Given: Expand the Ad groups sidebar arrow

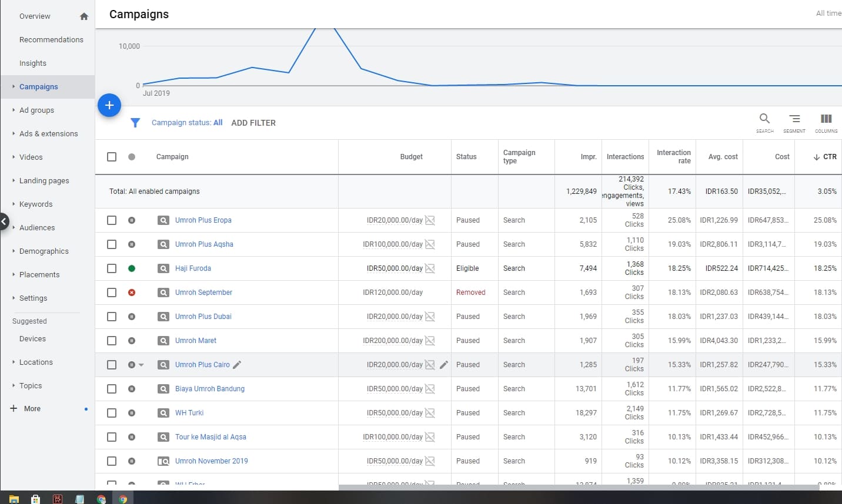Looking at the screenshot, I should [14, 110].
